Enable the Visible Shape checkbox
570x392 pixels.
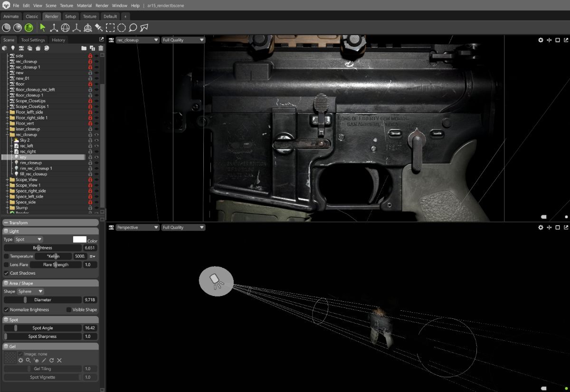pyautogui.click(x=69, y=310)
